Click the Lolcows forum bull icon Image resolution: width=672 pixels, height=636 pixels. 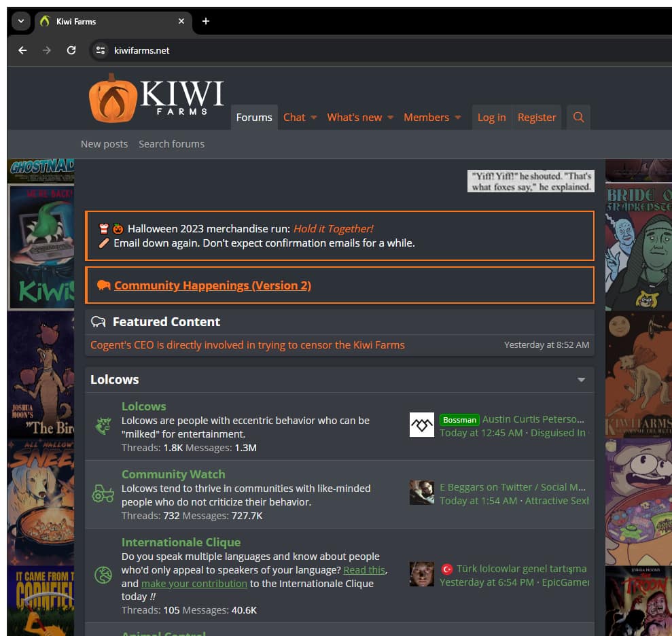click(x=103, y=425)
